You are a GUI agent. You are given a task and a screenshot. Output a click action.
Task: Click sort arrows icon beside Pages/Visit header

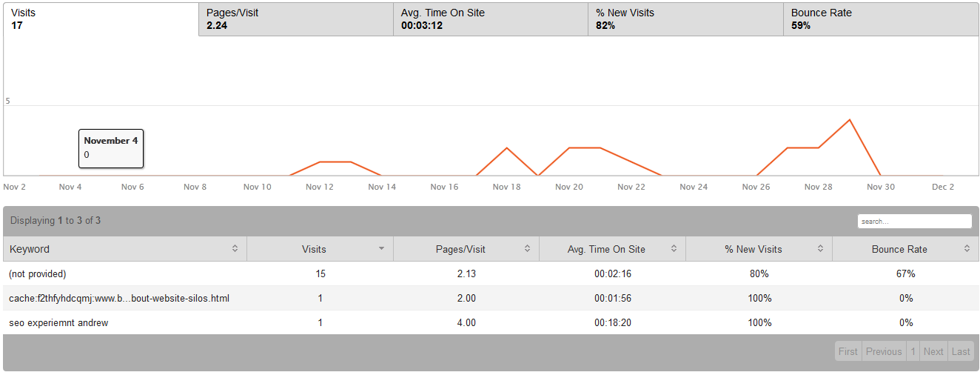[528, 249]
